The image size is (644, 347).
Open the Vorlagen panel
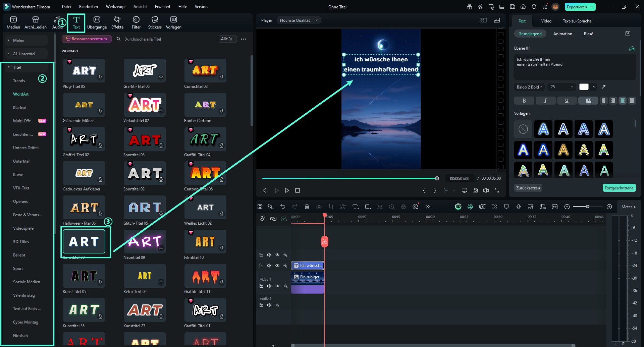[x=174, y=23]
